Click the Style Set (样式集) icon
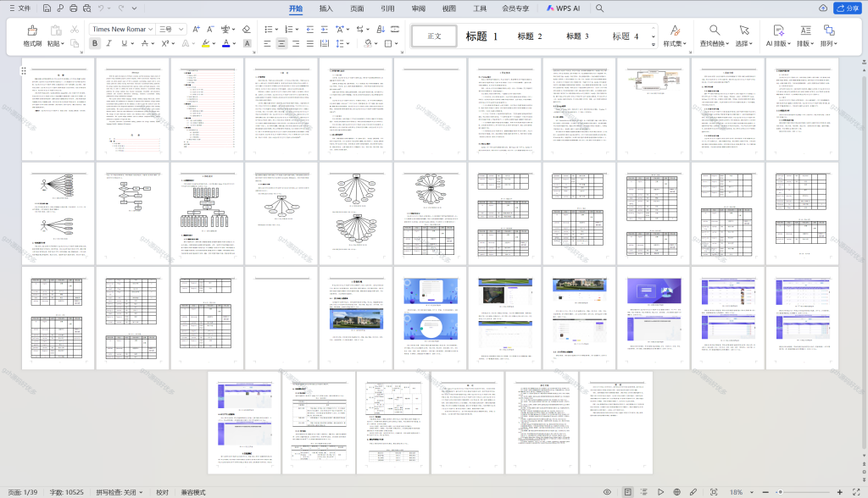Image resolution: width=868 pixels, height=498 pixels. coord(675,30)
